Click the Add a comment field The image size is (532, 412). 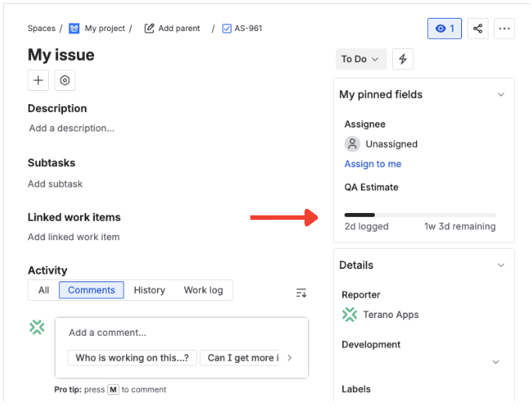181,333
